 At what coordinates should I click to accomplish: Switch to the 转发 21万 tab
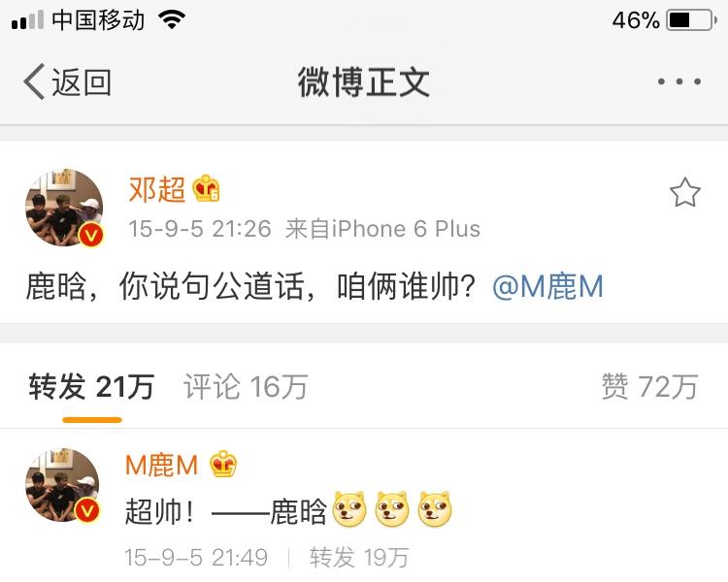[x=91, y=386]
